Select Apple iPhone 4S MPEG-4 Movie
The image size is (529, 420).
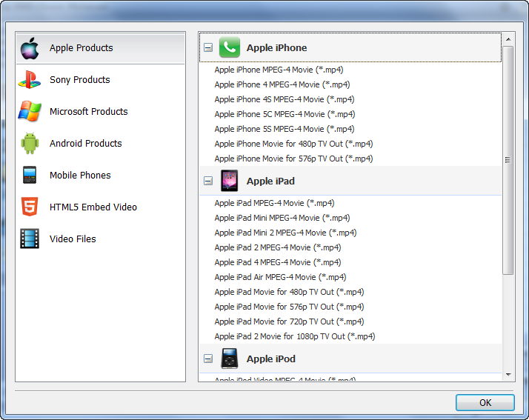285,99
